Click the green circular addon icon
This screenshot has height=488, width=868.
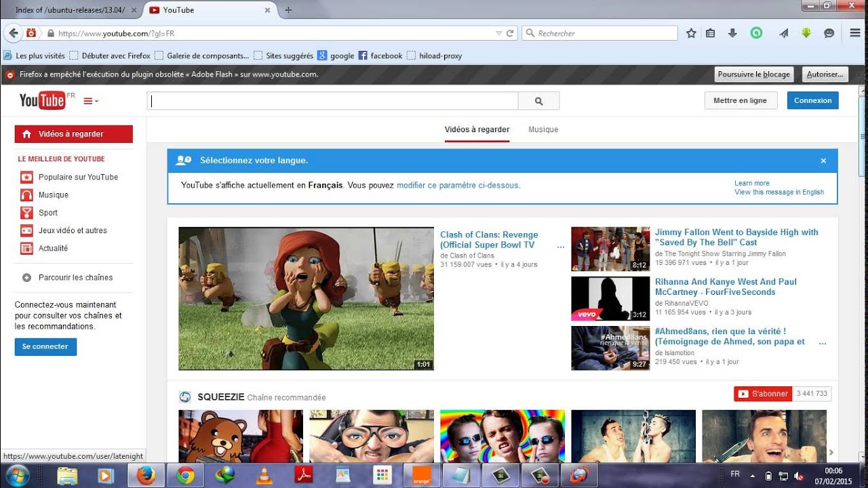click(x=756, y=33)
